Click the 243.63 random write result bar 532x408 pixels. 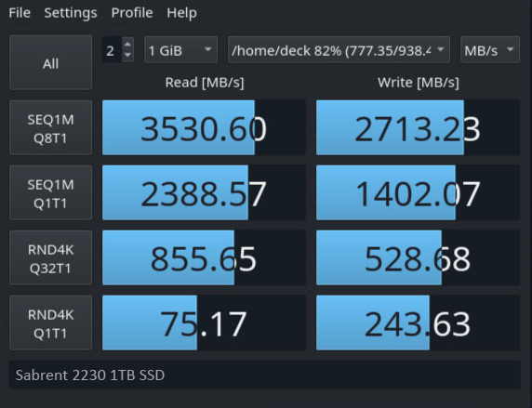[418, 322]
